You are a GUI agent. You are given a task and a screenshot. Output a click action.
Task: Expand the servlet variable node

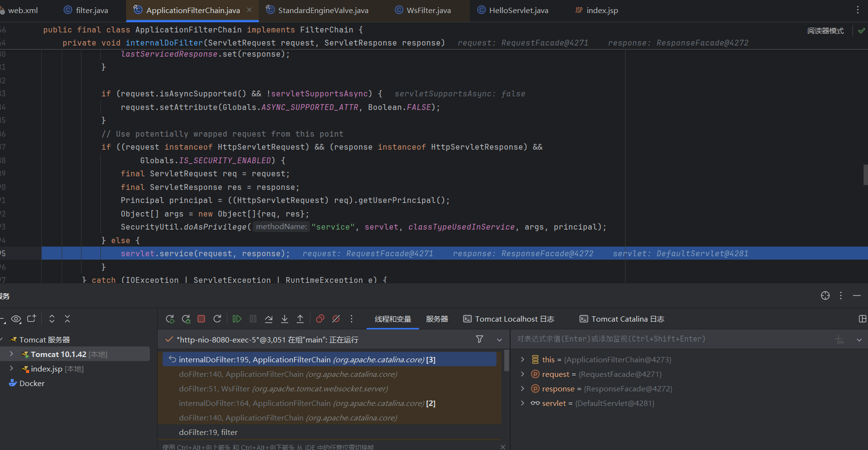pyautogui.click(x=522, y=403)
